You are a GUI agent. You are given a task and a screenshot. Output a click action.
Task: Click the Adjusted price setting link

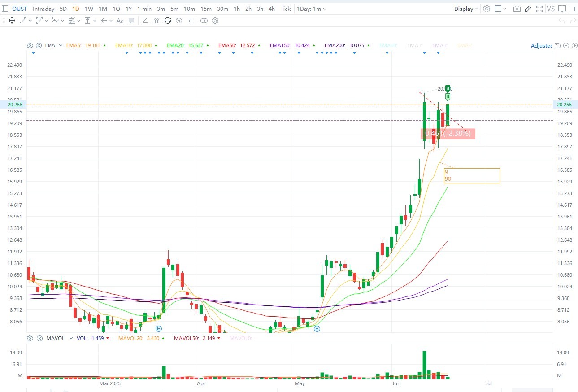click(x=541, y=45)
